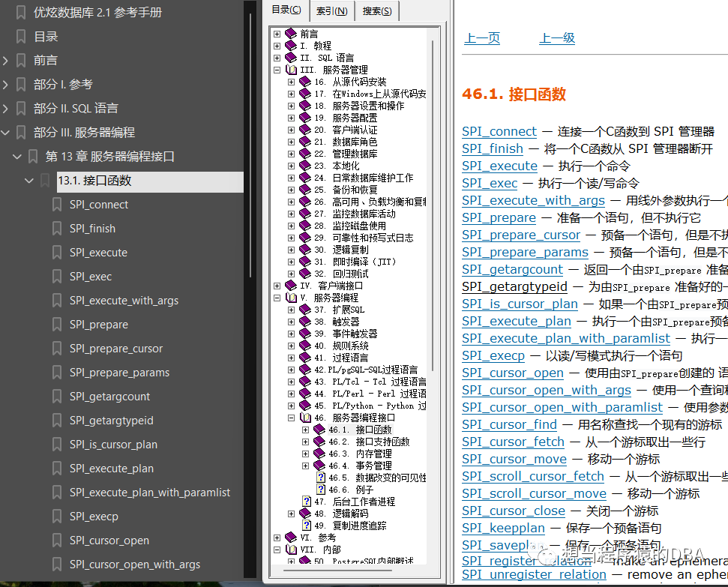Click the book icon for 46.2. 接口支持函数

[319, 441]
